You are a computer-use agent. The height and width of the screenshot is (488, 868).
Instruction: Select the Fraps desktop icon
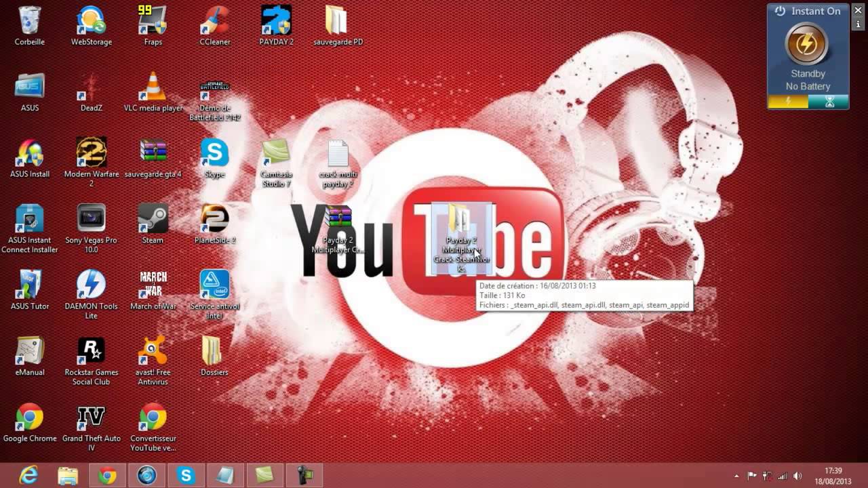click(153, 26)
